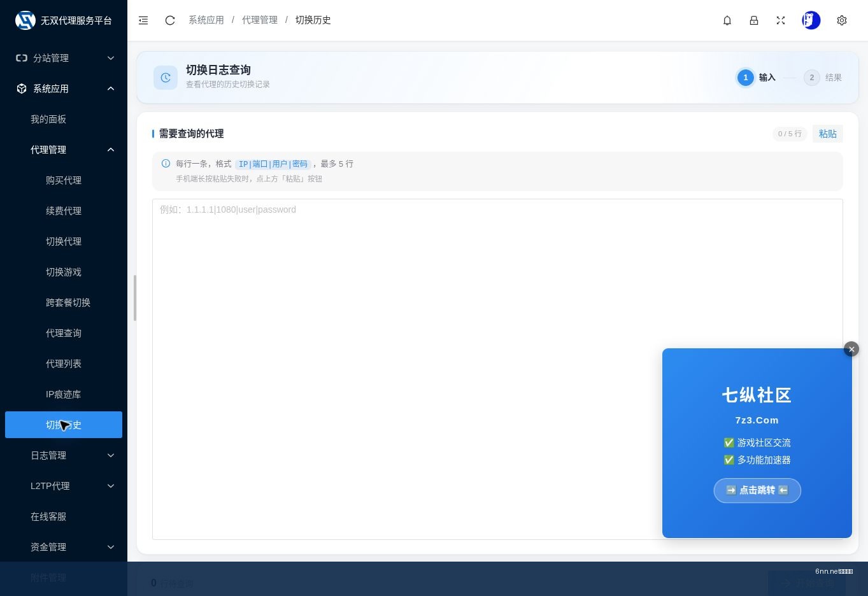Click the sidebar scrollbar thumb

click(135, 298)
